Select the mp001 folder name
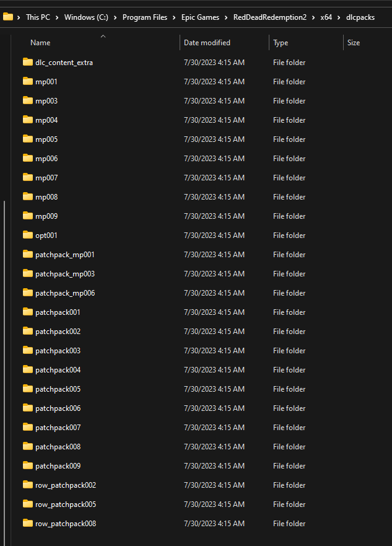The height and width of the screenshot is (546, 392). 46,82
